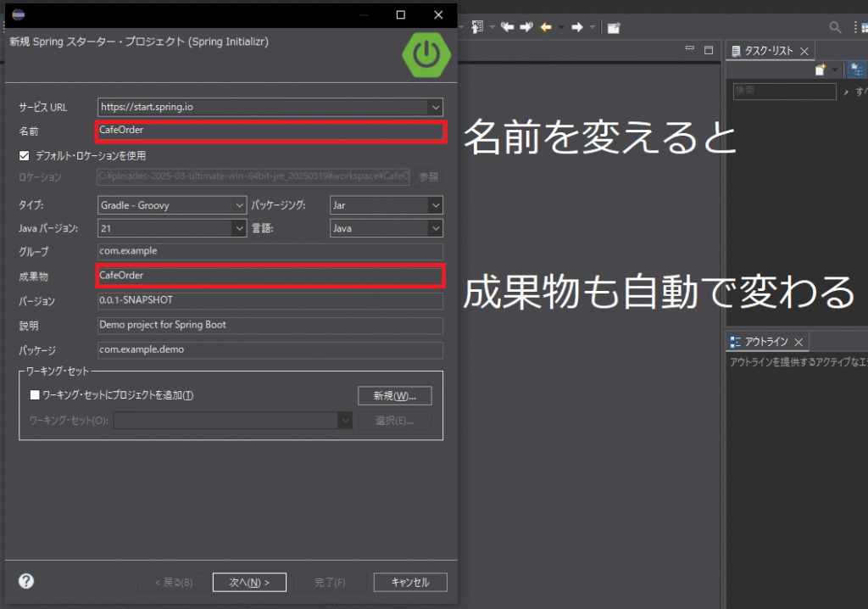This screenshot has height=609, width=868.
Task: Click the 次へ(N) > button
Action: coord(249,583)
